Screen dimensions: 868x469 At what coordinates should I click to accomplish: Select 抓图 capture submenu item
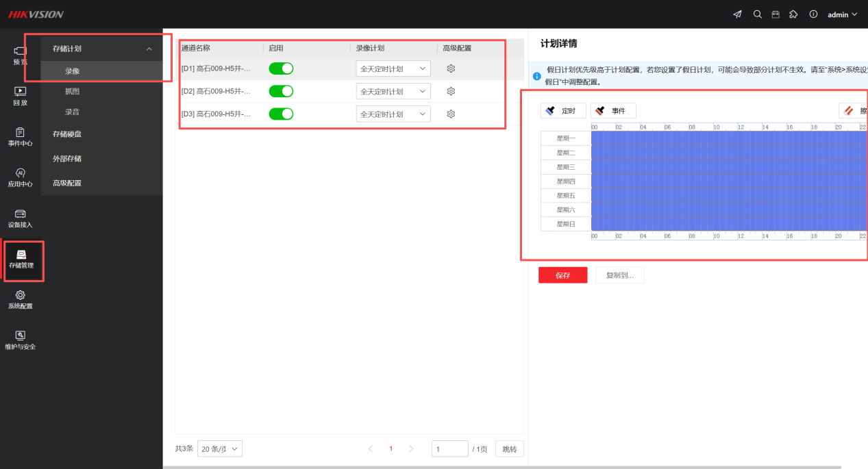[x=73, y=91]
